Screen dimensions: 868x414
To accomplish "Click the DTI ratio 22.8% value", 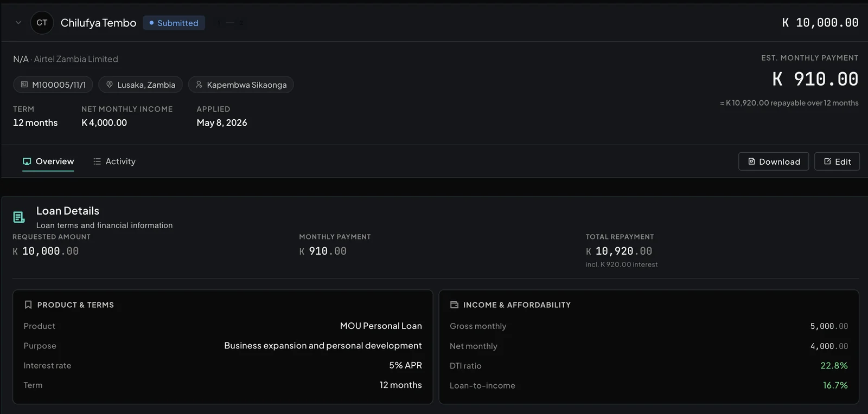I will [834, 366].
